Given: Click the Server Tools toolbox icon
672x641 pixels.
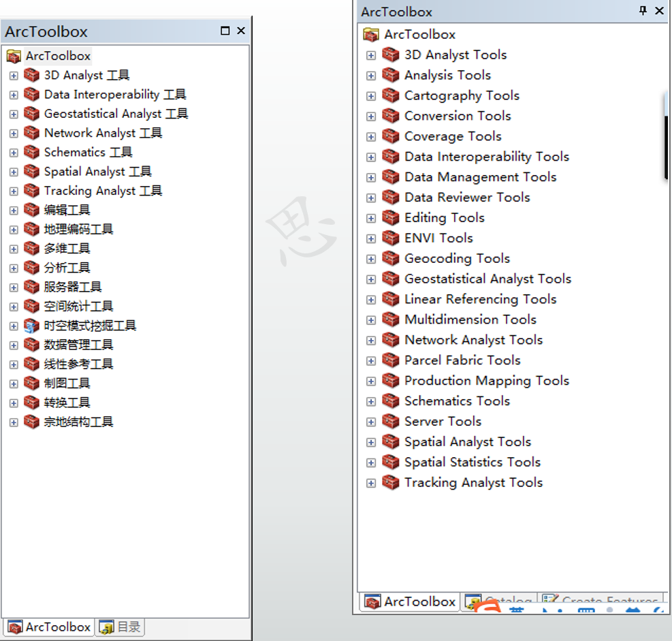Looking at the screenshot, I should [390, 422].
